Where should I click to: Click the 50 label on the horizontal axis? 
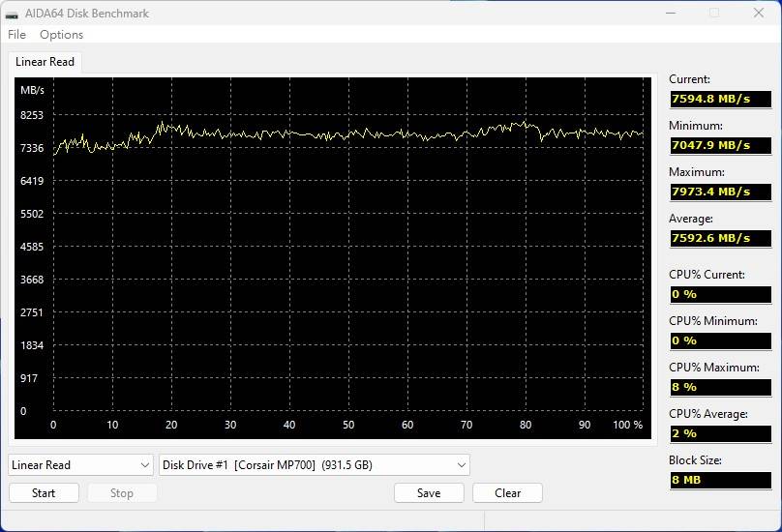click(x=348, y=425)
